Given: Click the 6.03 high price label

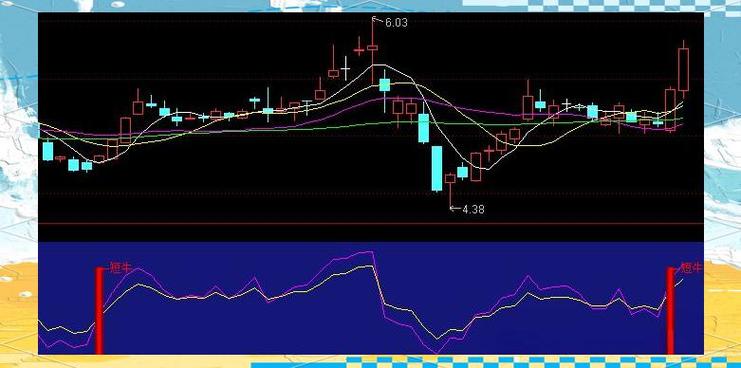Looking at the screenshot, I should [396, 23].
